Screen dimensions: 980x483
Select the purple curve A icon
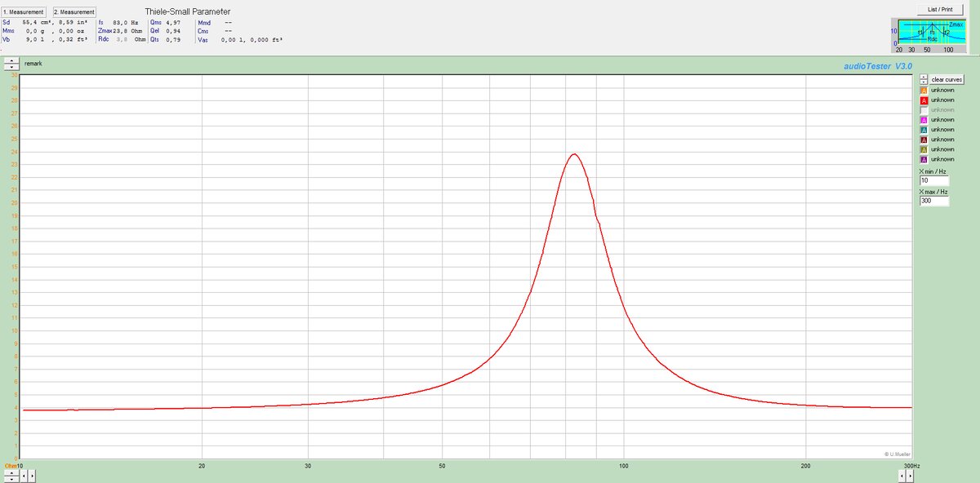924,159
